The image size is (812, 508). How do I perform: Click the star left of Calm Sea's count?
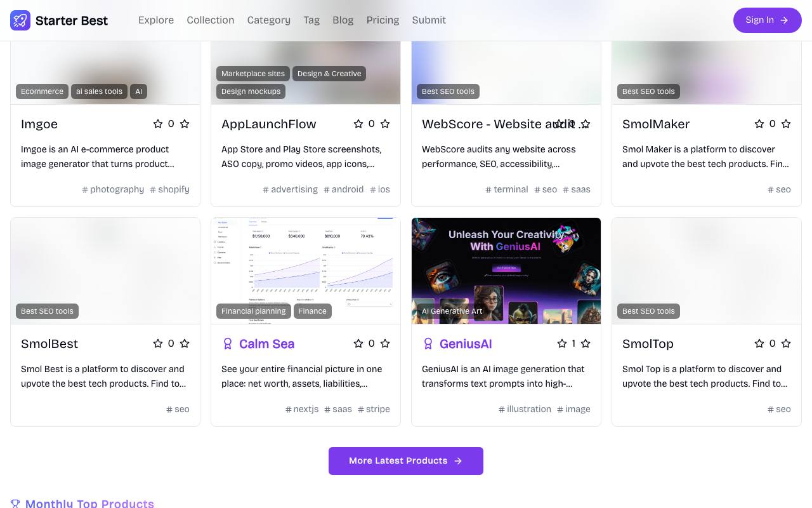point(358,344)
